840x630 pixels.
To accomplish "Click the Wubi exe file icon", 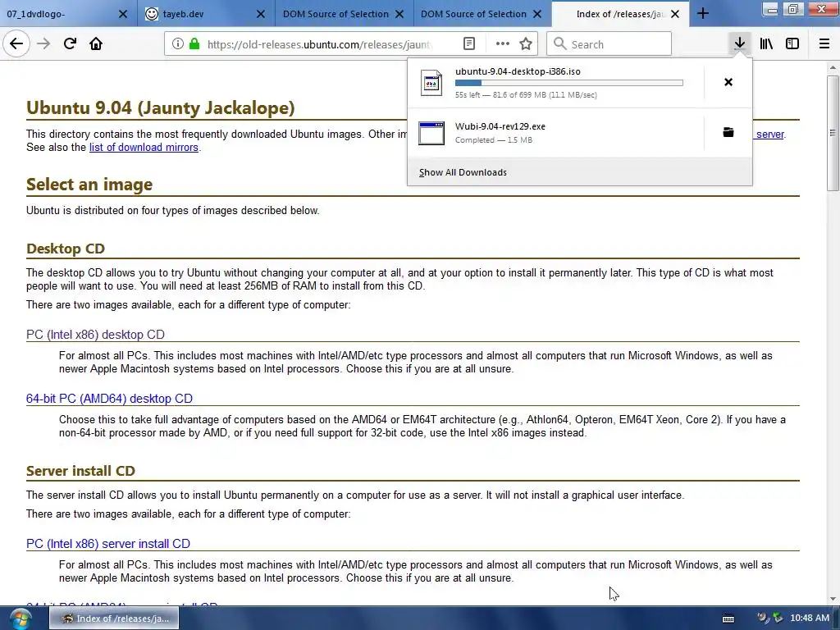I will point(431,133).
